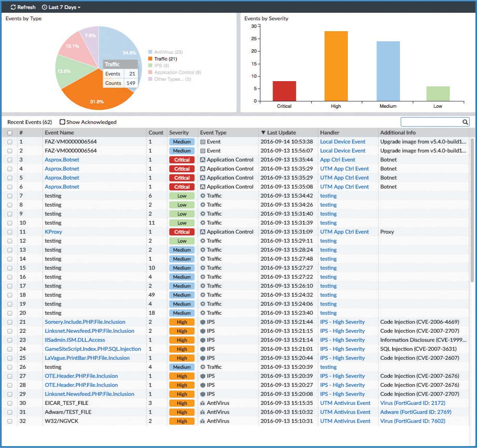The width and height of the screenshot is (477, 448).
Task: Click the orange High severity bar
Action: [x=336, y=66]
